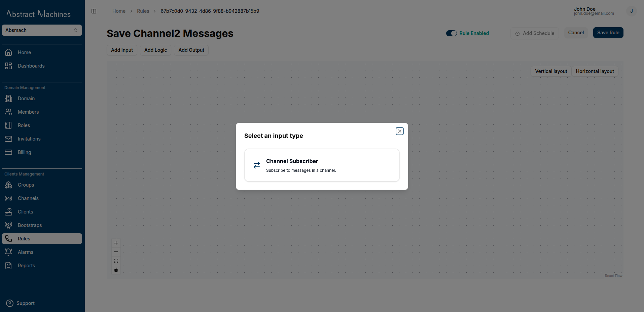The height and width of the screenshot is (312, 644).
Task: Open the user avatar J
Action: point(632,11)
